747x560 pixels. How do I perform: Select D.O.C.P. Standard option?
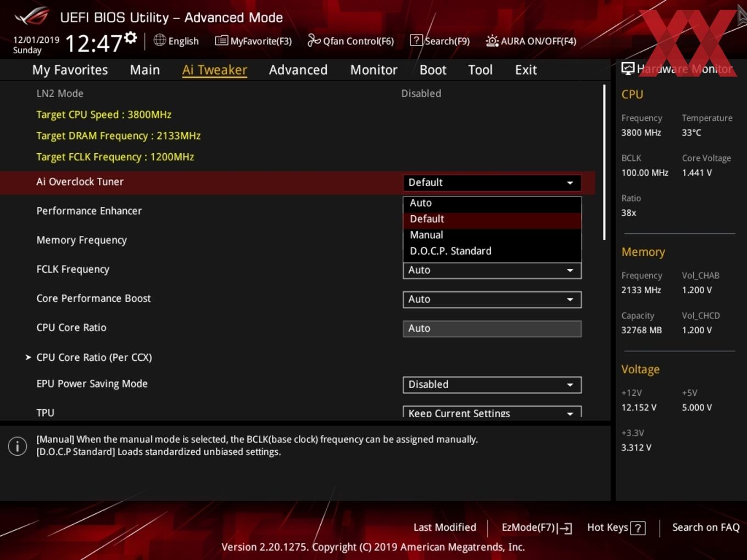(492, 251)
